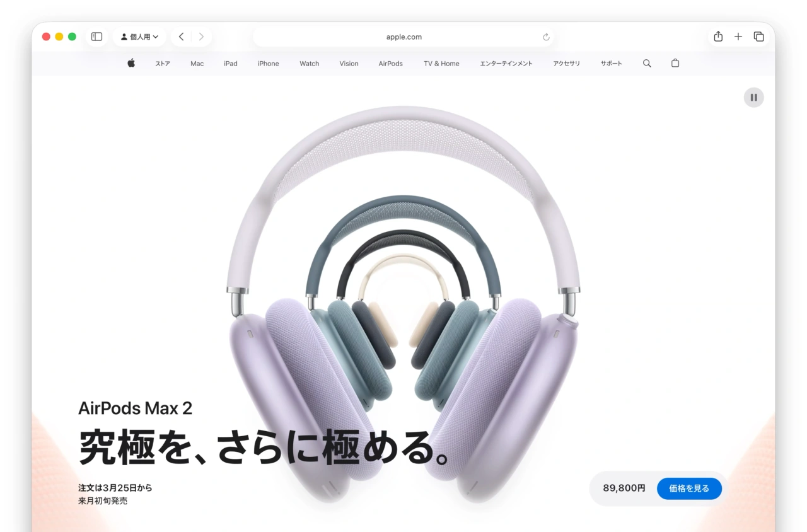Screen dimensions: 807x532
Task: Click the apple.com address field
Action: pos(403,37)
